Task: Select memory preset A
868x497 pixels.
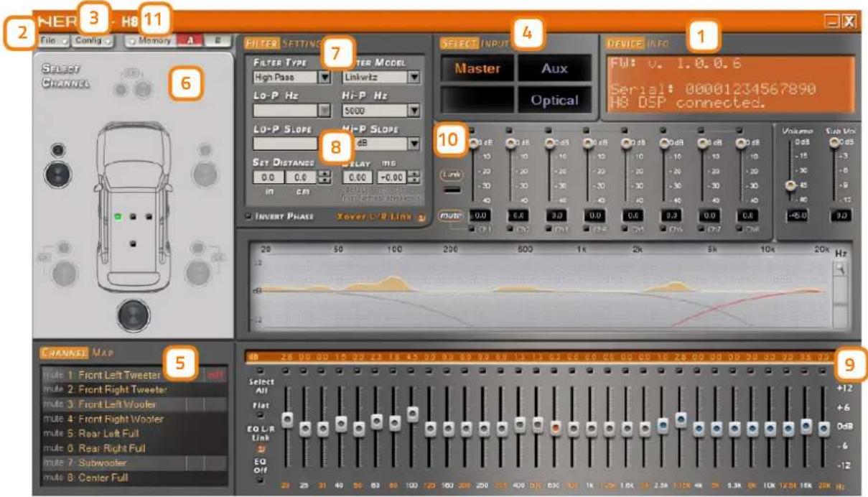Action: 190,41
